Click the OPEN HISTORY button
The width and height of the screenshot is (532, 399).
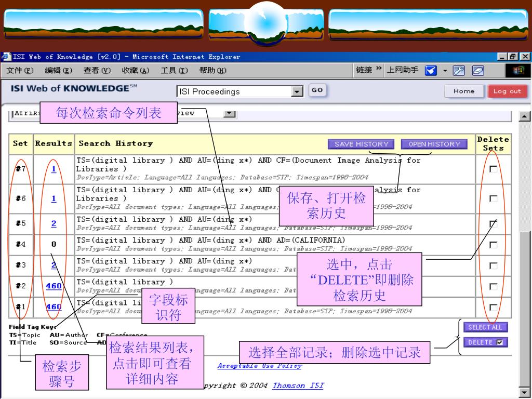434,144
